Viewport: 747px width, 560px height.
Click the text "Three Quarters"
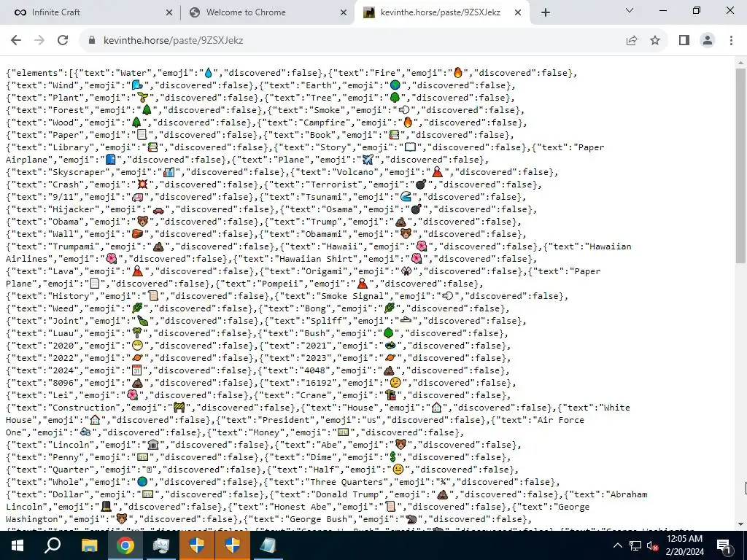point(347,481)
